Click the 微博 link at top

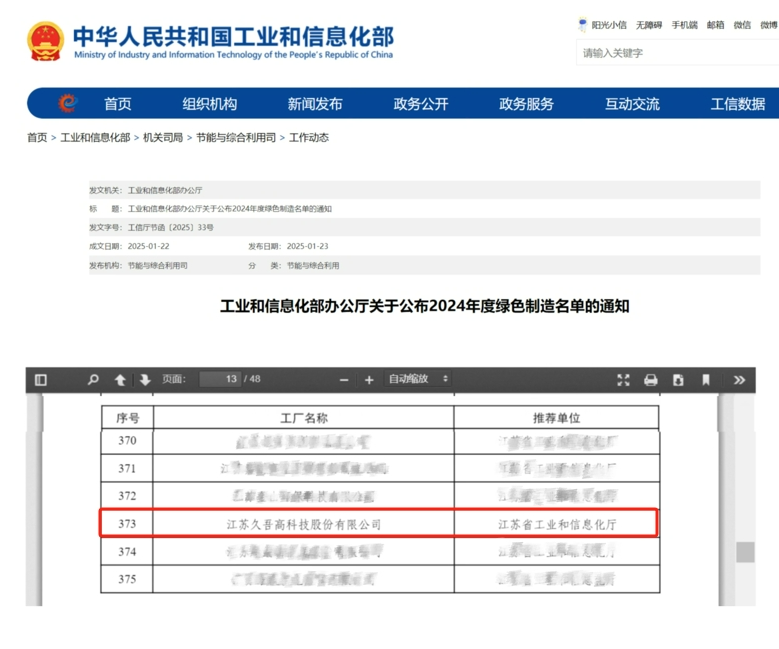coord(769,25)
